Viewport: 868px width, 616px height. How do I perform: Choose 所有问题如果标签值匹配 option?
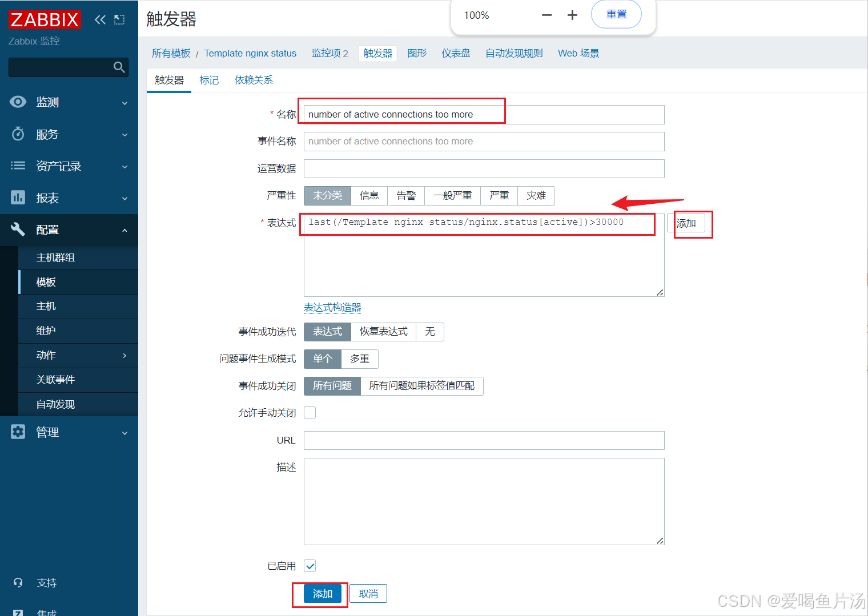(422, 386)
